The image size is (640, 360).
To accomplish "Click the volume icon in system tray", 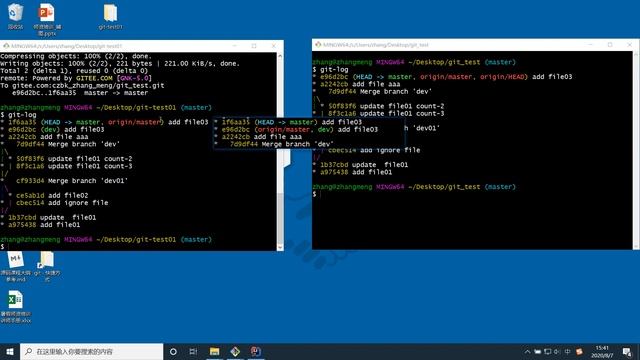I will pyautogui.click(x=557, y=351).
